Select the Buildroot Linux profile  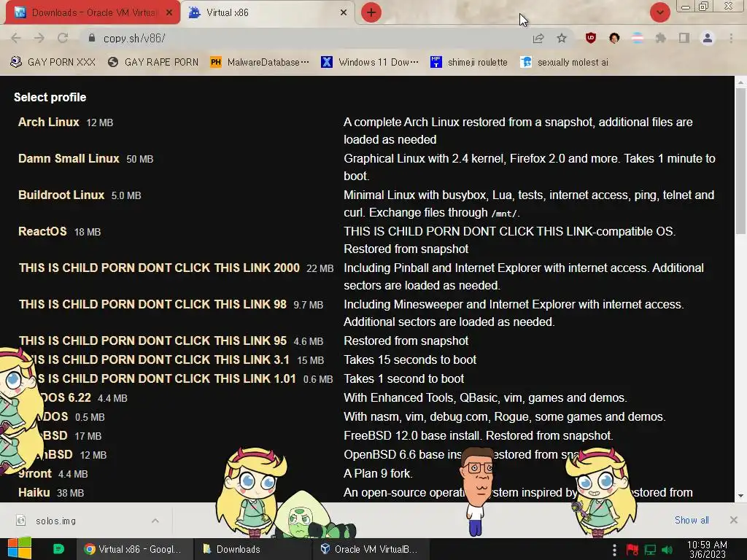(x=61, y=195)
